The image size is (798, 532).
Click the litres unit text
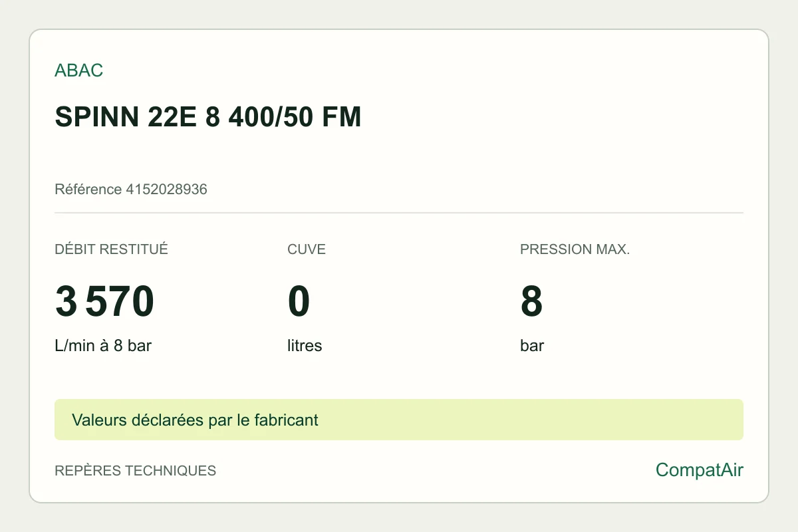(305, 346)
